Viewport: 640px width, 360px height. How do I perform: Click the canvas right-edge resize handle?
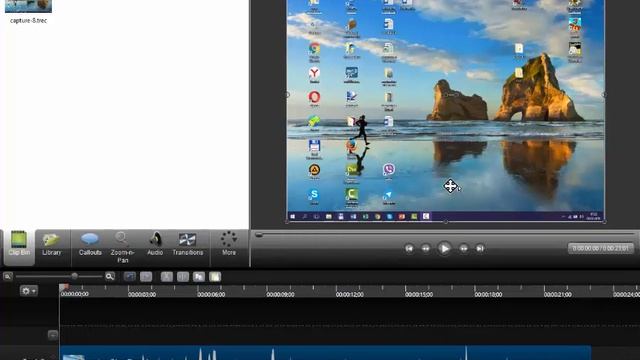[x=604, y=95]
